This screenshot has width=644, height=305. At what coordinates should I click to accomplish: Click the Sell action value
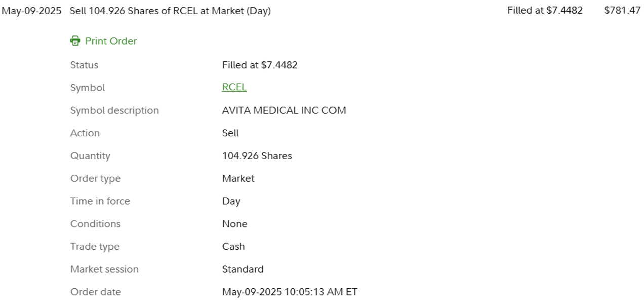(230, 133)
